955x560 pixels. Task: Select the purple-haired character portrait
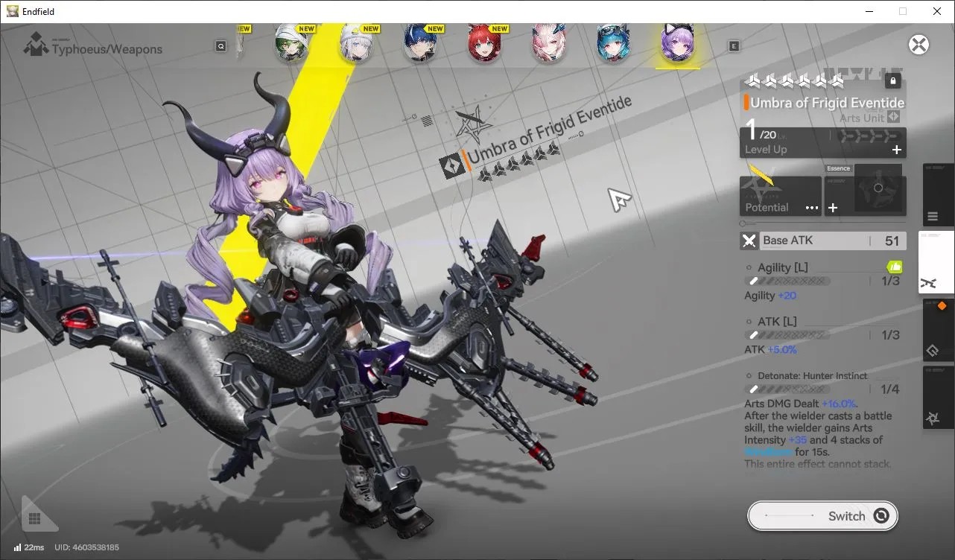coord(678,43)
